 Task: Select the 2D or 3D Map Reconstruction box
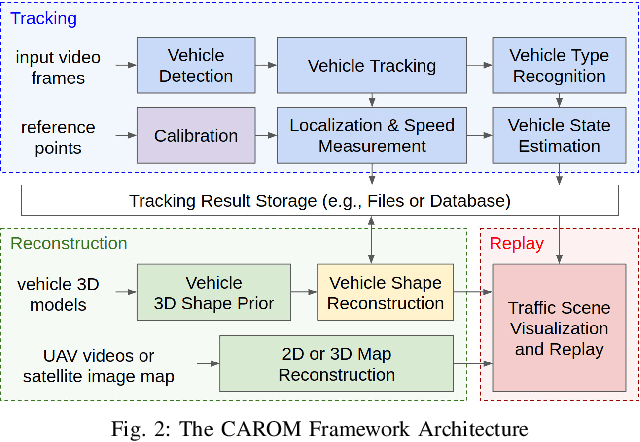[x=336, y=364]
